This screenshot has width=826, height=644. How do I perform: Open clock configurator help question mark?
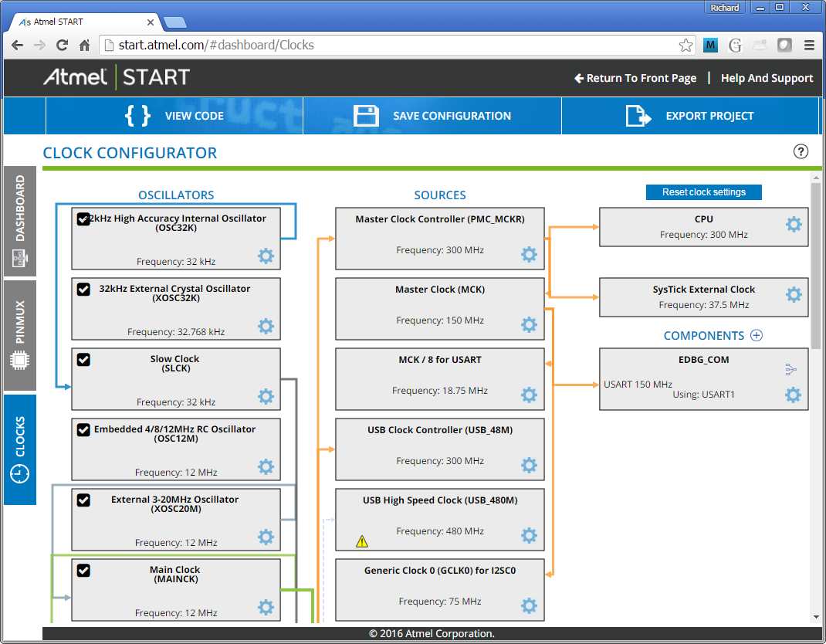tap(801, 152)
